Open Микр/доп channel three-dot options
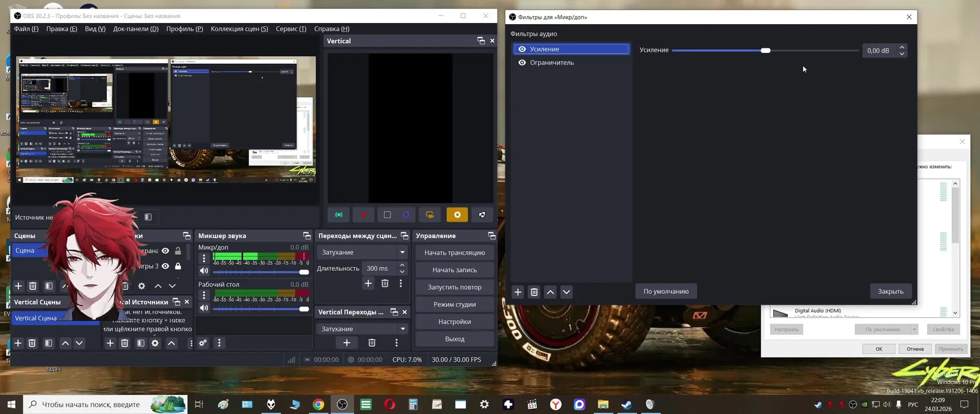 [x=204, y=259]
